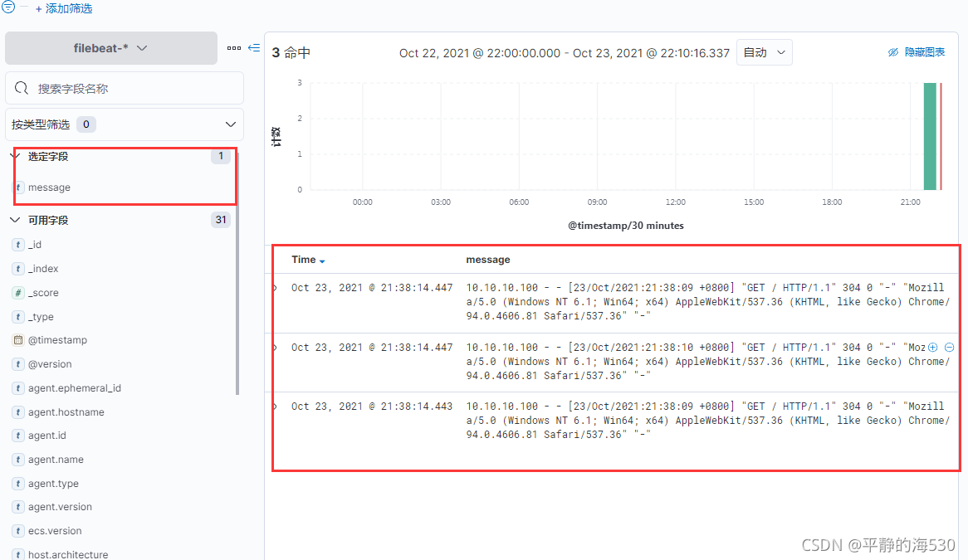
Task: Click the add filter link
Action: tap(64, 8)
